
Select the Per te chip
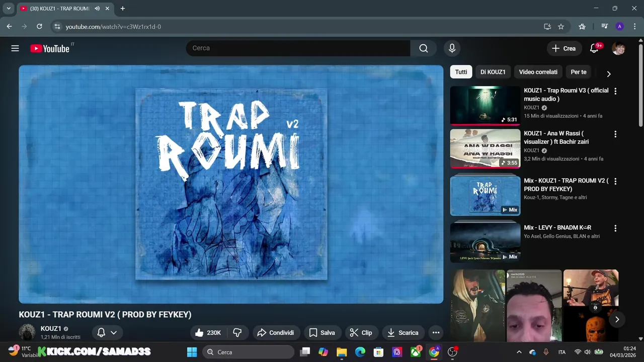point(579,72)
